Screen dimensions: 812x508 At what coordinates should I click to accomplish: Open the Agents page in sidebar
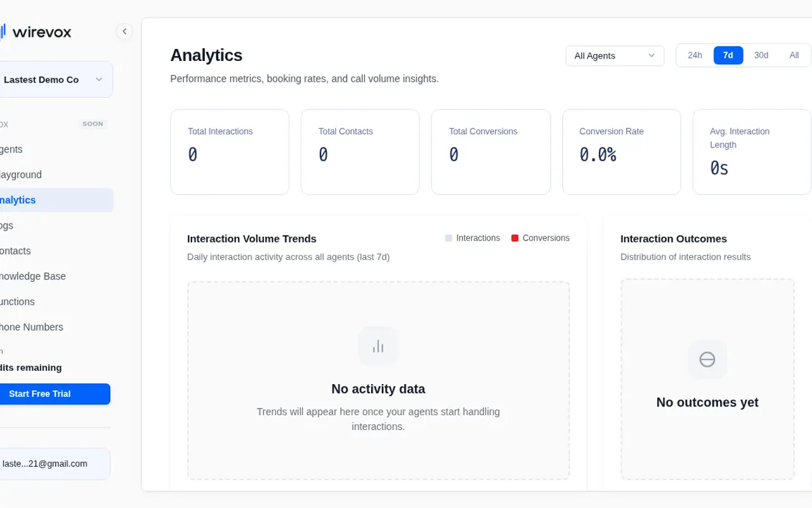tap(56, 149)
